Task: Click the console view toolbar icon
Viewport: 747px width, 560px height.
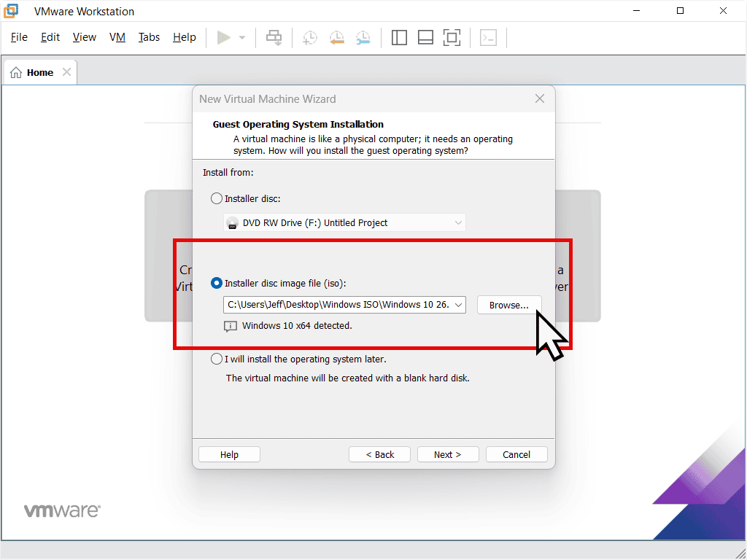Action: click(x=488, y=37)
